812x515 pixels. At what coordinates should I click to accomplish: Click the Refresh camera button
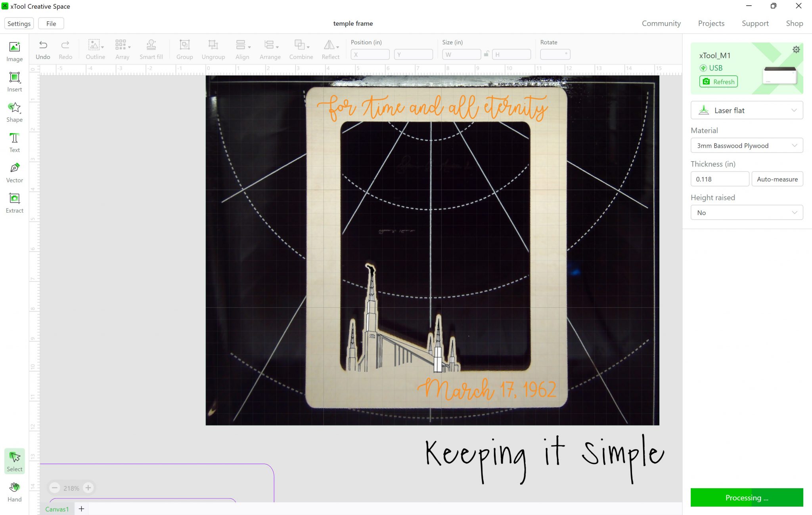click(x=718, y=82)
